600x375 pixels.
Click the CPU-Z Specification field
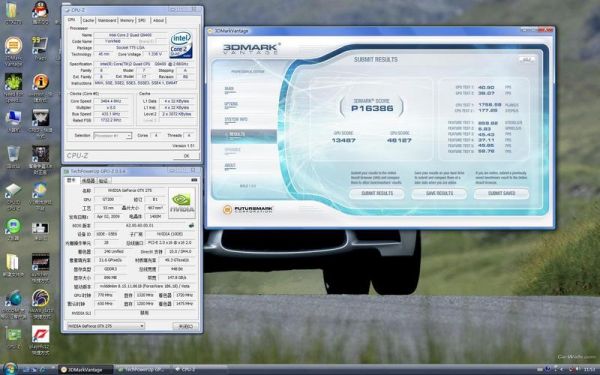tap(144, 64)
